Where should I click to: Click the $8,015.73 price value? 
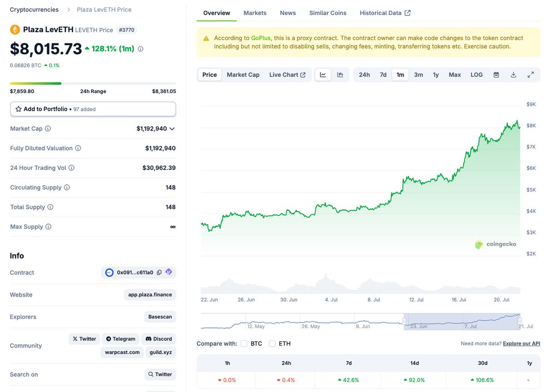pyautogui.click(x=46, y=49)
